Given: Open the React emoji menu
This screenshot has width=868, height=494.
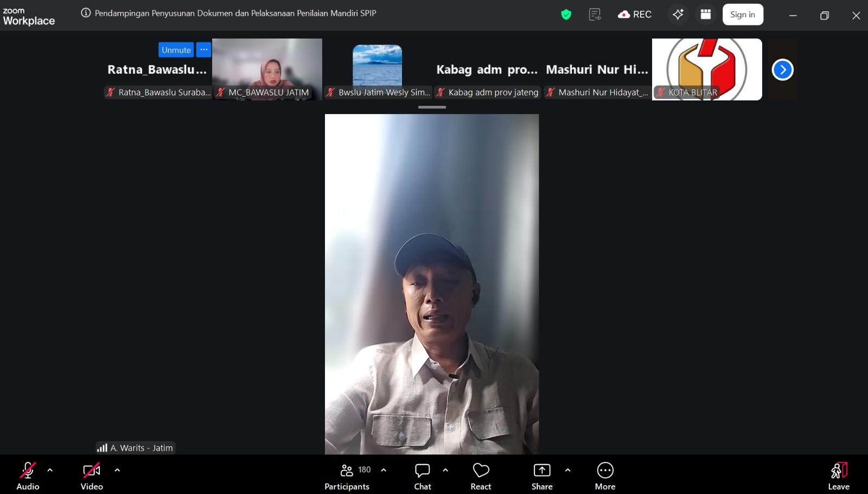Looking at the screenshot, I should (x=481, y=476).
